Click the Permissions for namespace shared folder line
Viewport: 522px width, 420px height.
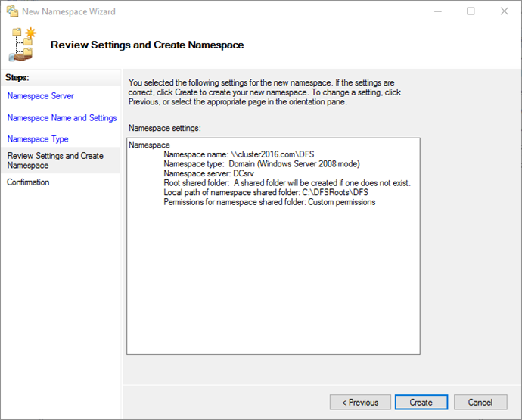click(269, 202)
